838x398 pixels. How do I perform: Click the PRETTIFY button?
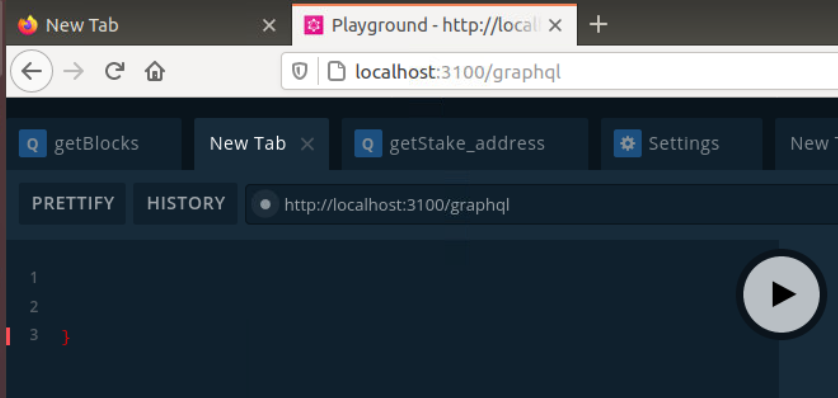click(73, 204)
